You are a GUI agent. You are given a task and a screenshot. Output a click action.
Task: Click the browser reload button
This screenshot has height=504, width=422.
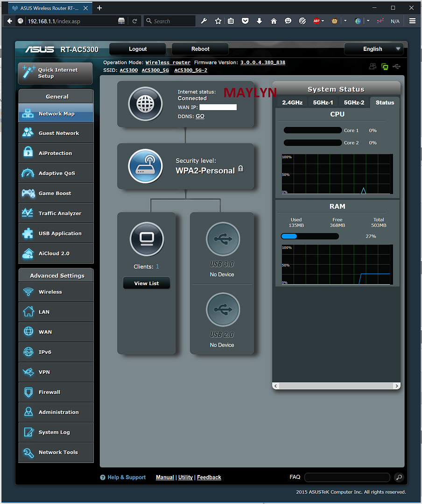click(x=134, y=21)
